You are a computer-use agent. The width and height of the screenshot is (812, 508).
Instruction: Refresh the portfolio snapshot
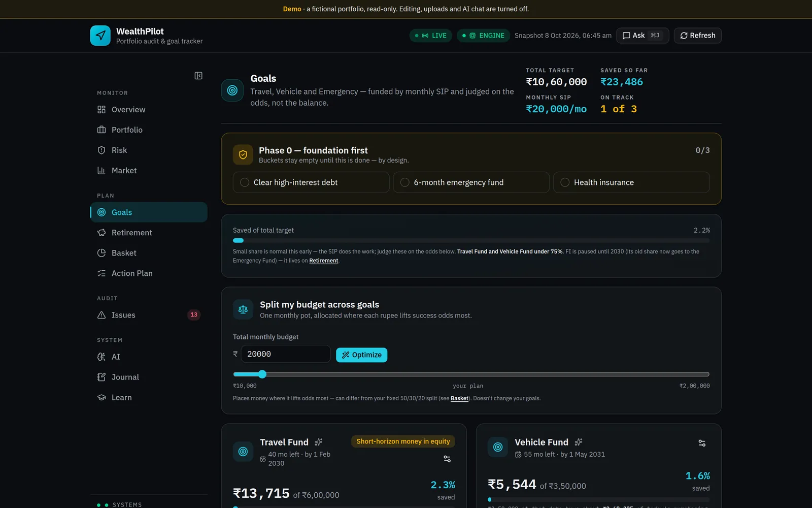[x=698, y=36]
